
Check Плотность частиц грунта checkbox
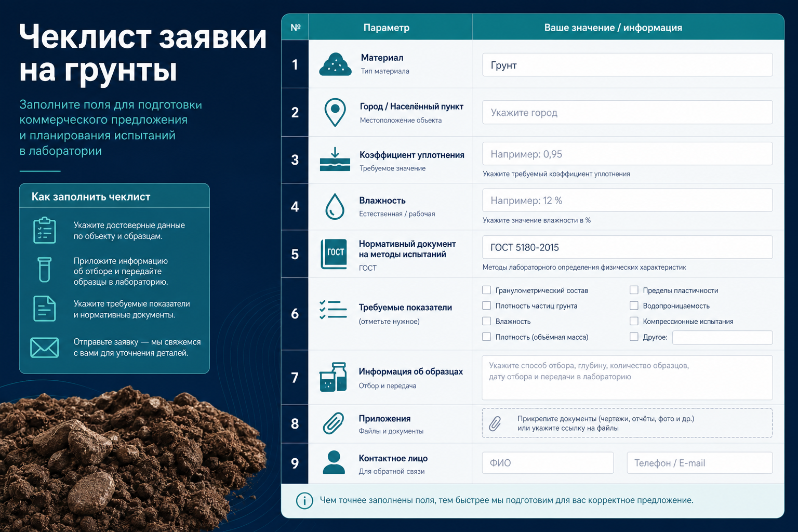[x=487, y=305]
